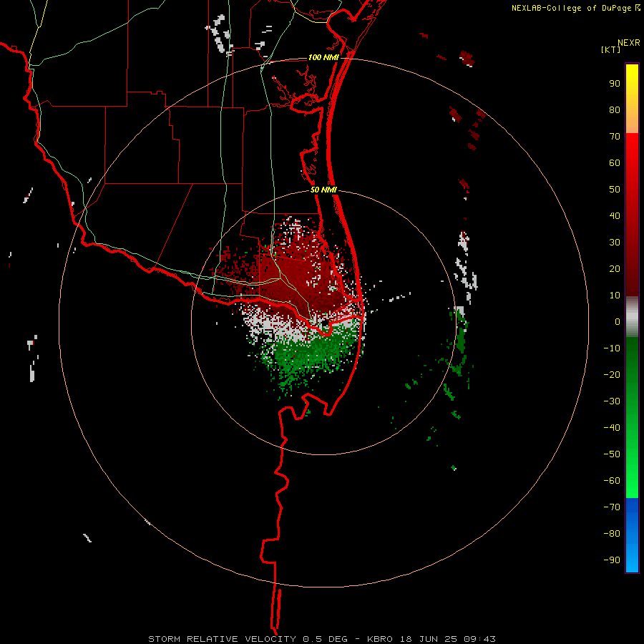Click the NEXLAB-College of DuPage watermark text
The width and height of the screenshot is (644, 644).
[575, 8]
